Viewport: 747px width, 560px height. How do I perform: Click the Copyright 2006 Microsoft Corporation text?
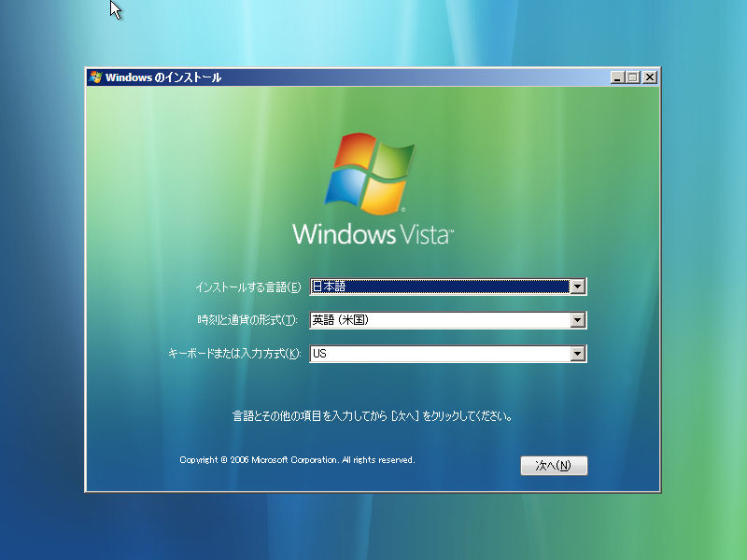tap(297, 460)
